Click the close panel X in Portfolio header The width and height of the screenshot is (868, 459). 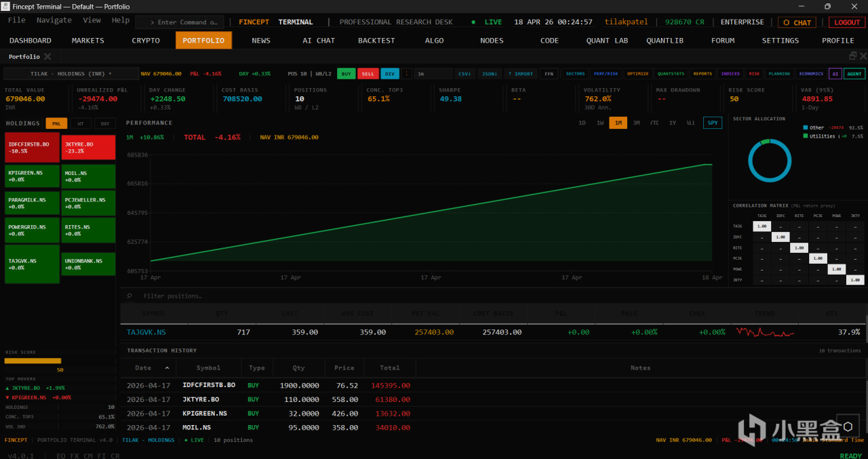pyautogui.click(x=862, y=56)
